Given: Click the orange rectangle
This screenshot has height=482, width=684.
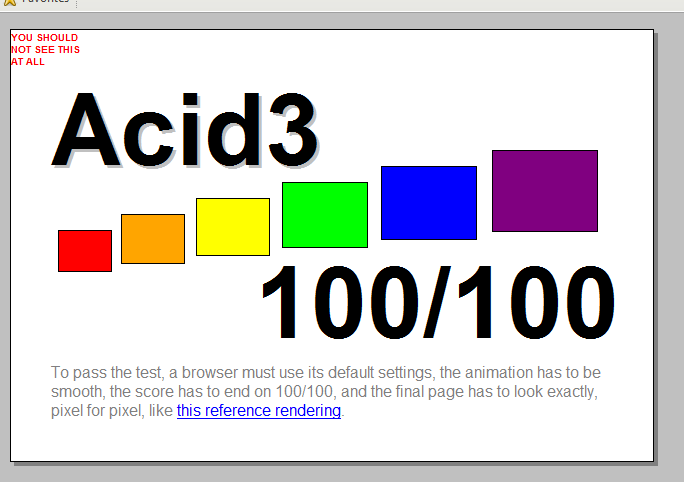Looking at the screenshot, I should click(153, 239).
